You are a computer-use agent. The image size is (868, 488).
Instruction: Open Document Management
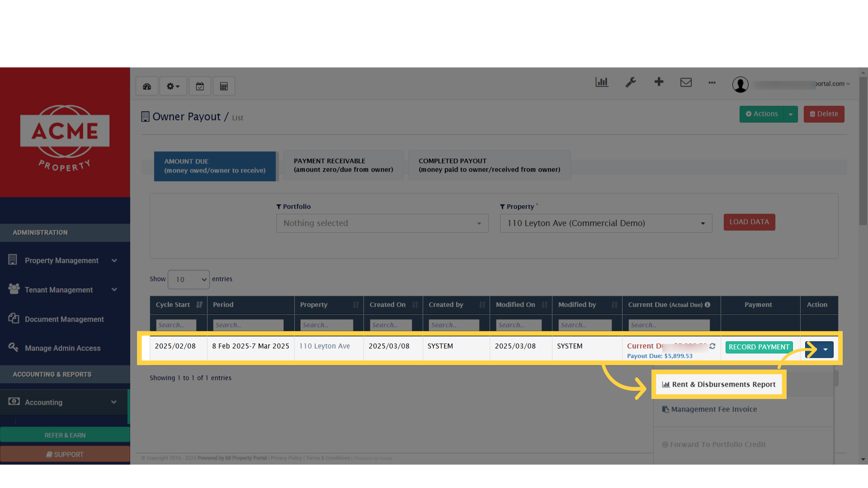coord(65,319)
